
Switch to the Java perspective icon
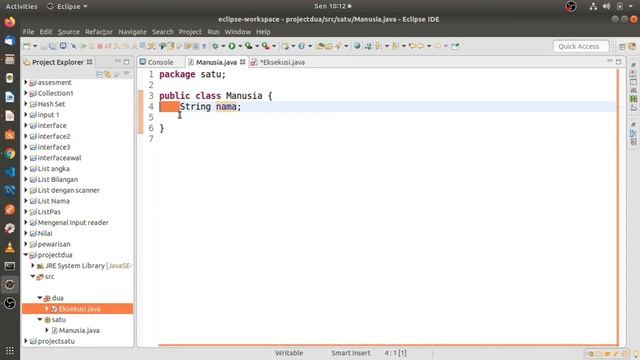pyautogui.click(x=632, y=47)
